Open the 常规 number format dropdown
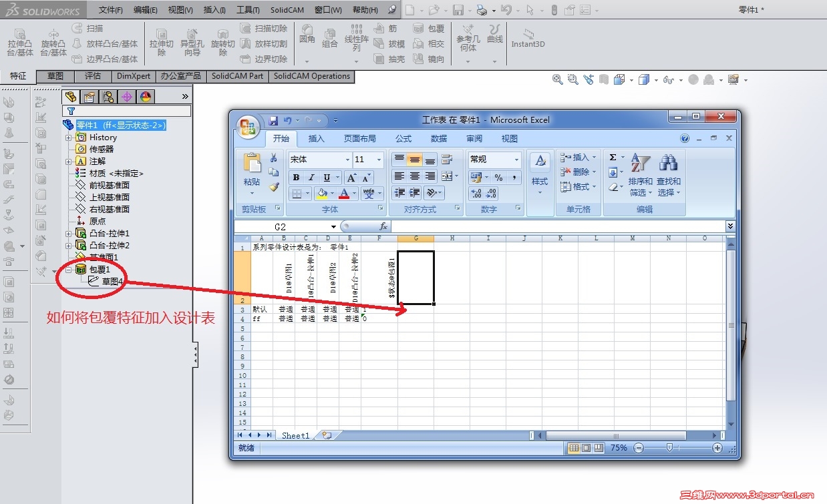Screen dimensions: 827x504 pyautogui.click(x=516, y=160)
